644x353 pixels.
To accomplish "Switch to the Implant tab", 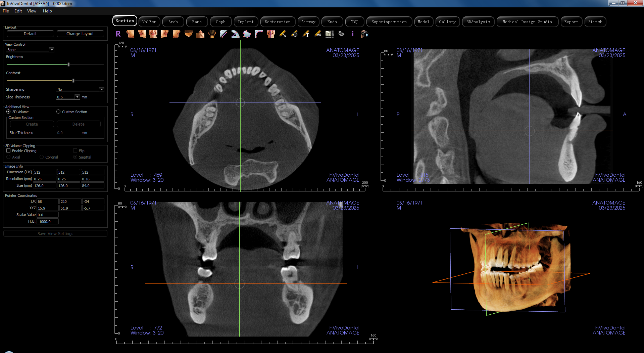I will (x=246, y=21).
